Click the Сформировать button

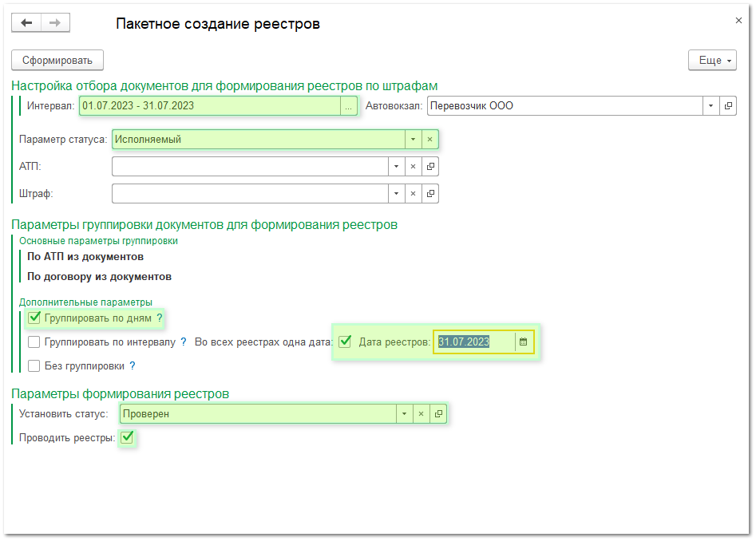[x=57, y=60]
